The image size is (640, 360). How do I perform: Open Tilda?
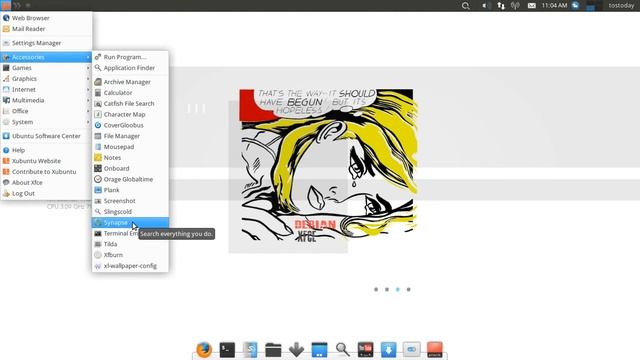coord(130,244)
